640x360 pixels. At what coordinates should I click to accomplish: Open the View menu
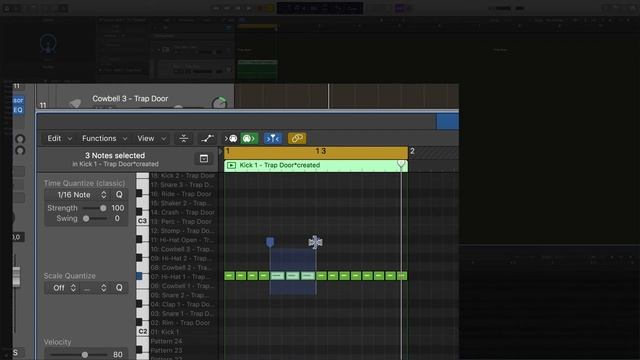pos(151,139)
